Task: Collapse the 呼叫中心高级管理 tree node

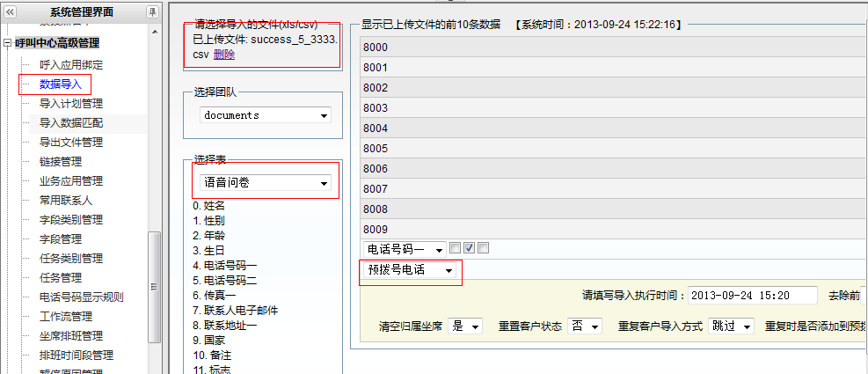Action: [x=8, y=42]
